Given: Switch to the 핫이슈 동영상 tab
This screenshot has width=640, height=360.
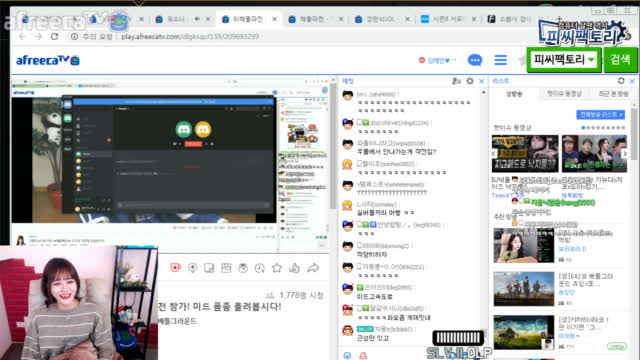Looking at the screenshot, I should click(x=564, y=94).
